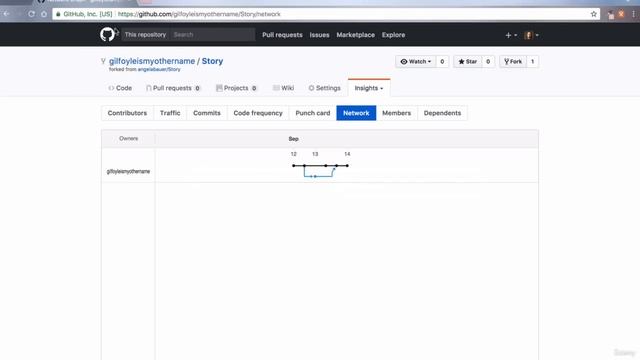Select the gilfoyleismyothername owner row in the graph
Image resolution: width=640 pixels, height=360 pixels.
coord(128,171)
